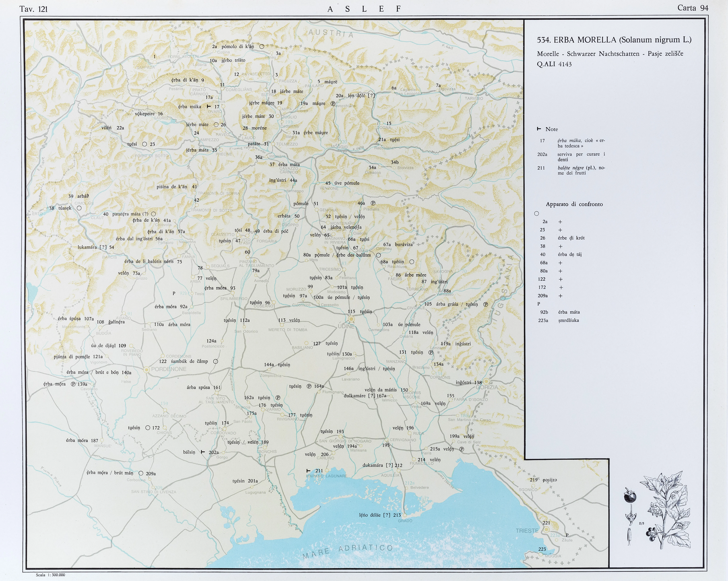Click the open circle beside 2a pómolo di k'áṇ
The image size is (728, 581).
click(262, 47)
